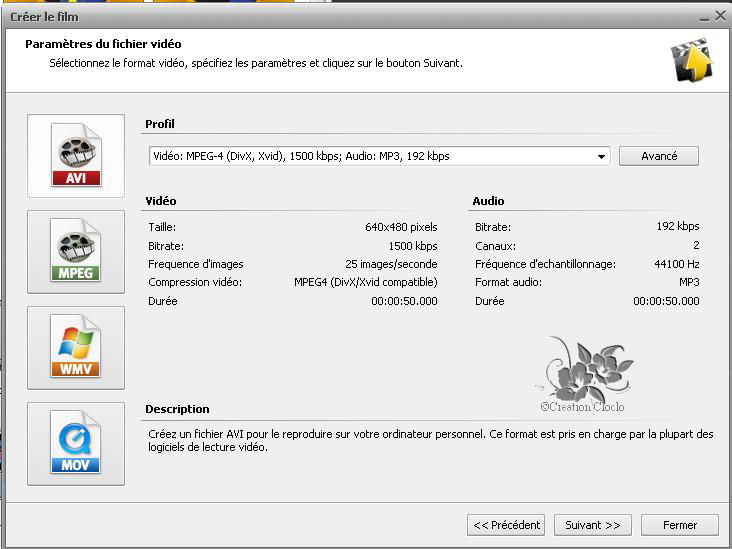Click the Audio section heading
732x549 pixels.
[x=488, y=201]
